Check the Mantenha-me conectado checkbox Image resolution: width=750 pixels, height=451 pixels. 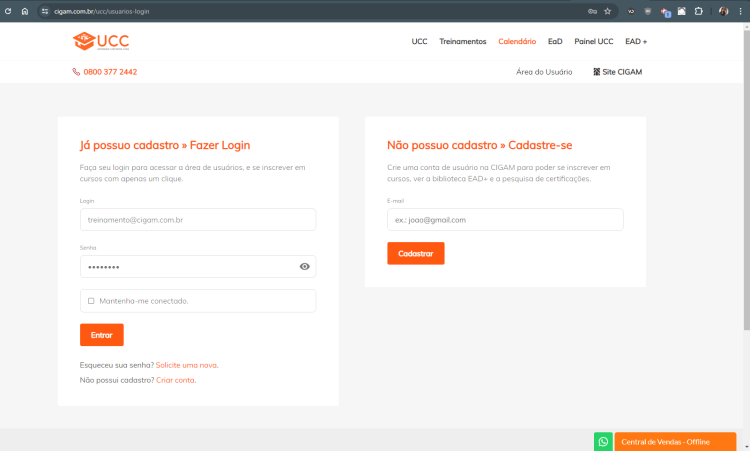click(91, 301)
